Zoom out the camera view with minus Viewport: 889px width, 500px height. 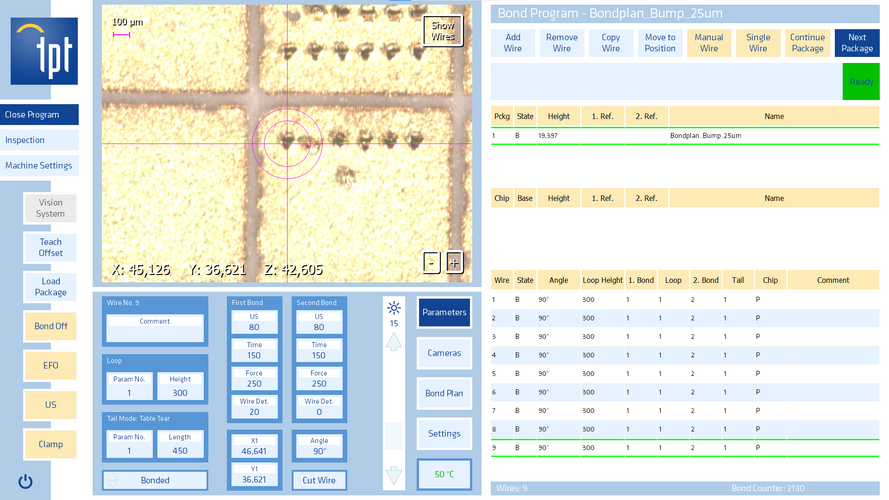coord(431,262)
